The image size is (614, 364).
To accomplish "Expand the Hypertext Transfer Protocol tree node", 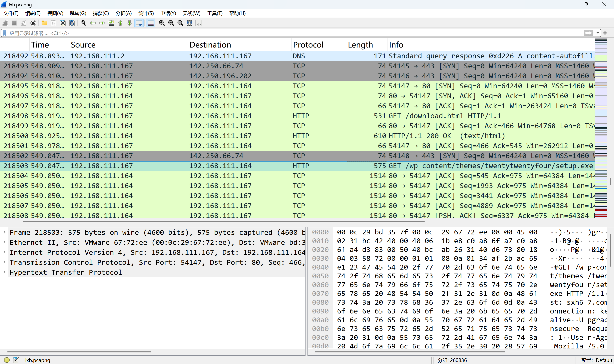I will point(4,272).
